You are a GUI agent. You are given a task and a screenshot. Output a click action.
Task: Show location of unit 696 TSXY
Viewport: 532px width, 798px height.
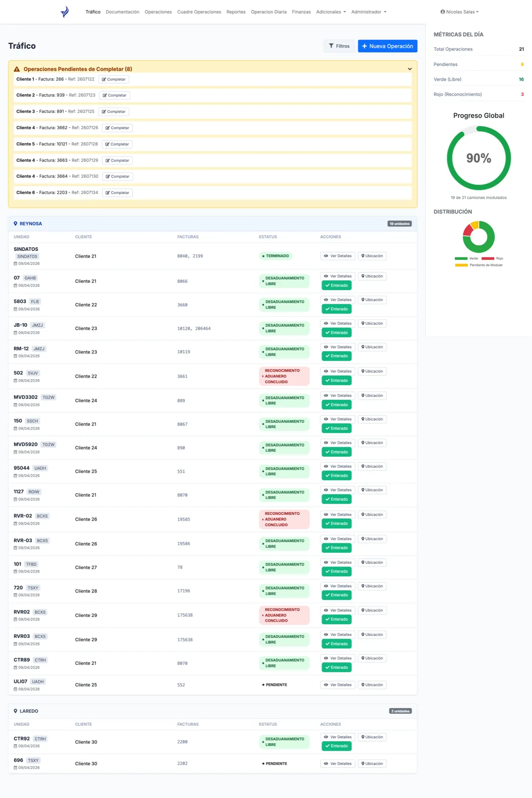pos(372,764)
